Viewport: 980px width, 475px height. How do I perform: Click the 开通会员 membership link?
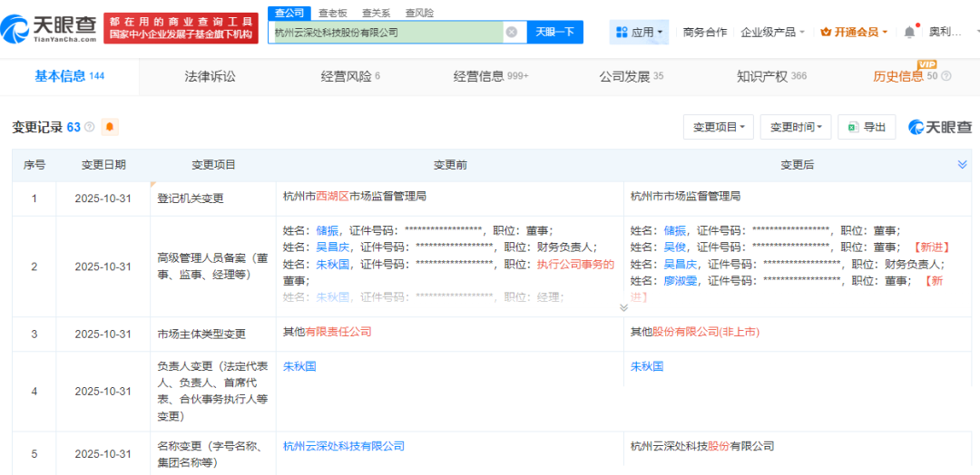(853, 32)
